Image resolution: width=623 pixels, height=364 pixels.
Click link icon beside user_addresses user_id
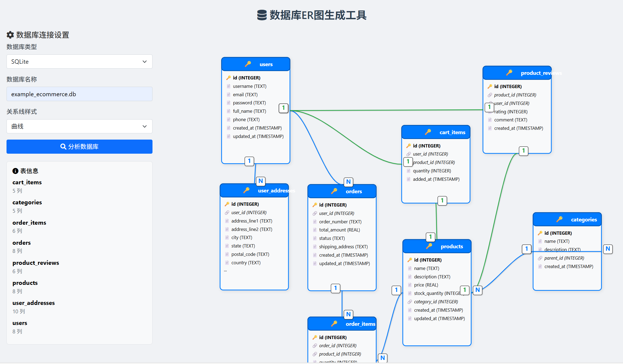click(x=227, y=212)
